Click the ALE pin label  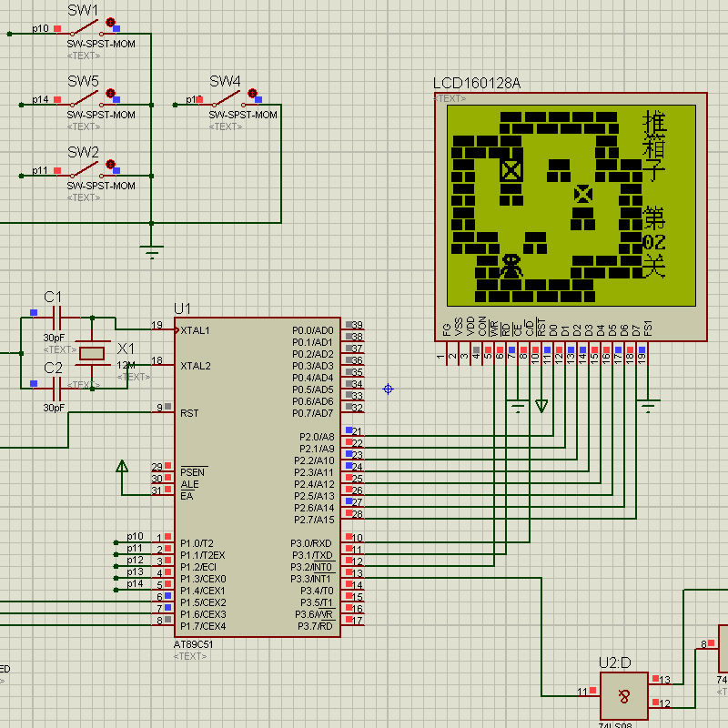pos(189,484)
